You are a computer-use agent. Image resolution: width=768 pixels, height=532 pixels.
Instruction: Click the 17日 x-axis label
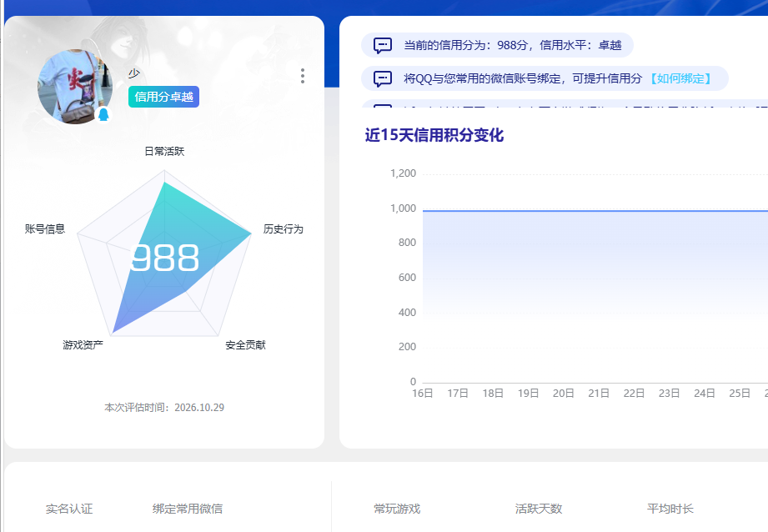tap(458, 394)
